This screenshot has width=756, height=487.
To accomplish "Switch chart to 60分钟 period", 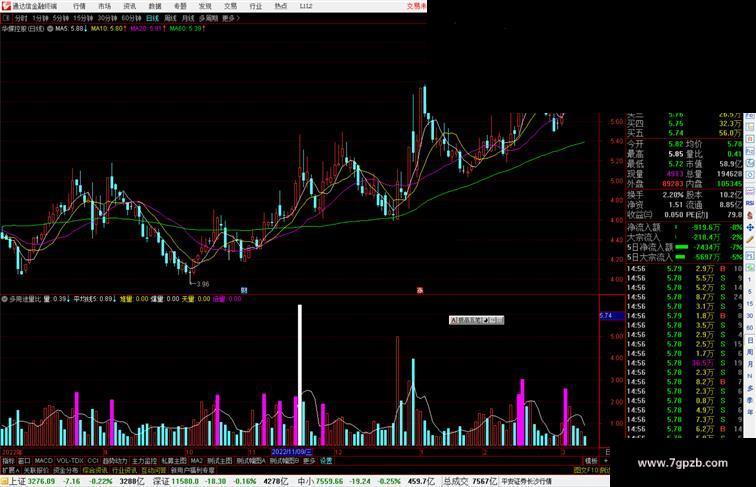I will point(131,18).
